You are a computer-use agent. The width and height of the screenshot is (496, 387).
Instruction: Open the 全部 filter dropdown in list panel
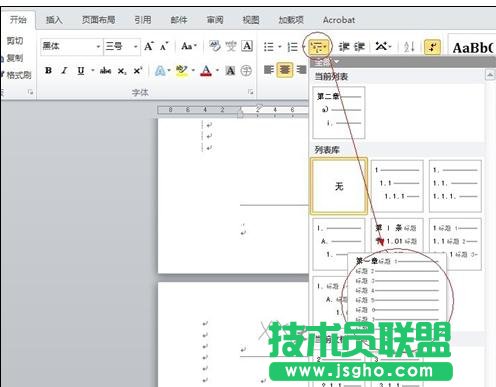(x=327, y=62)
